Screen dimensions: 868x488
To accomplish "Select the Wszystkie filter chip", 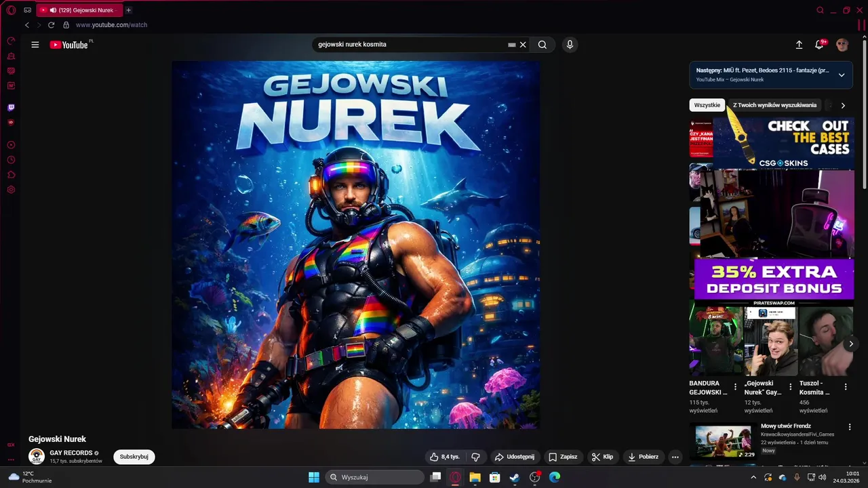I will [707, 105].
